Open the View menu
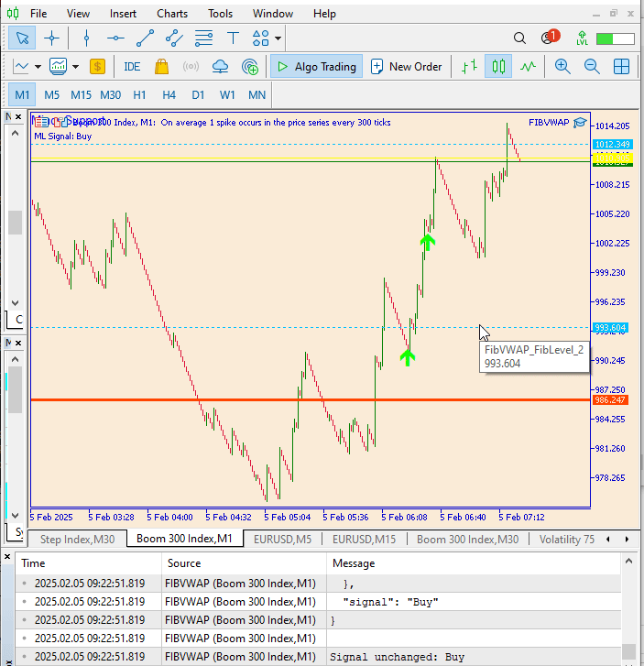Viewport: 644px width, 666px height. (x=78, y=14)
